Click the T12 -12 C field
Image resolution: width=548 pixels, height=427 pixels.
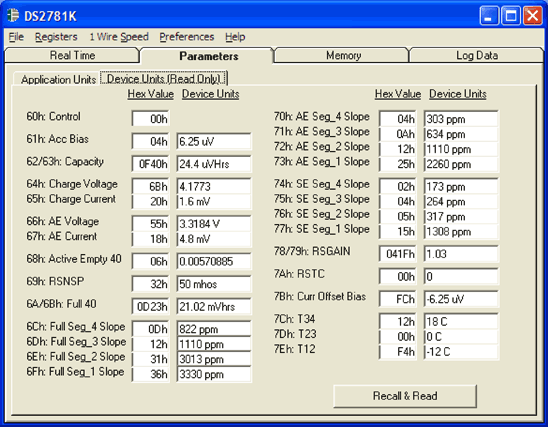coord(461,351)
